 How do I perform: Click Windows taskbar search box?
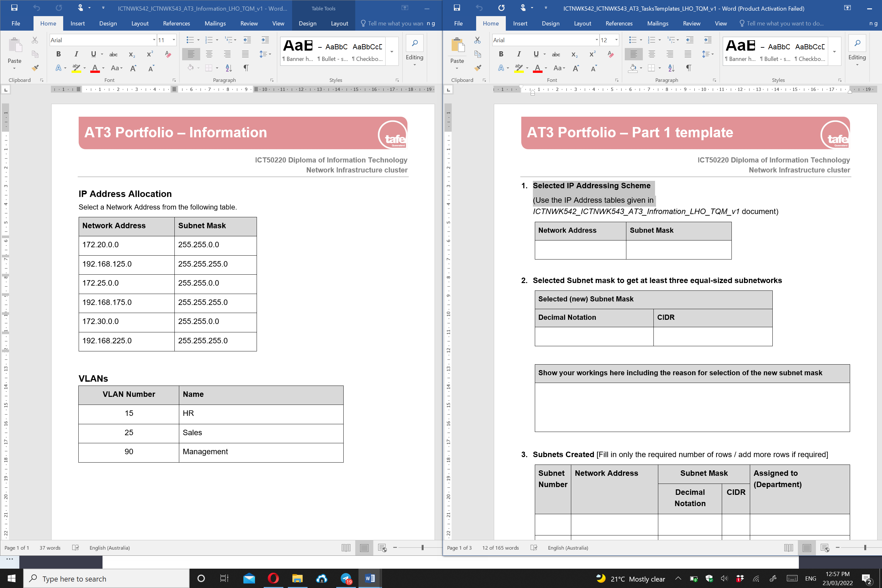(106, 578)
